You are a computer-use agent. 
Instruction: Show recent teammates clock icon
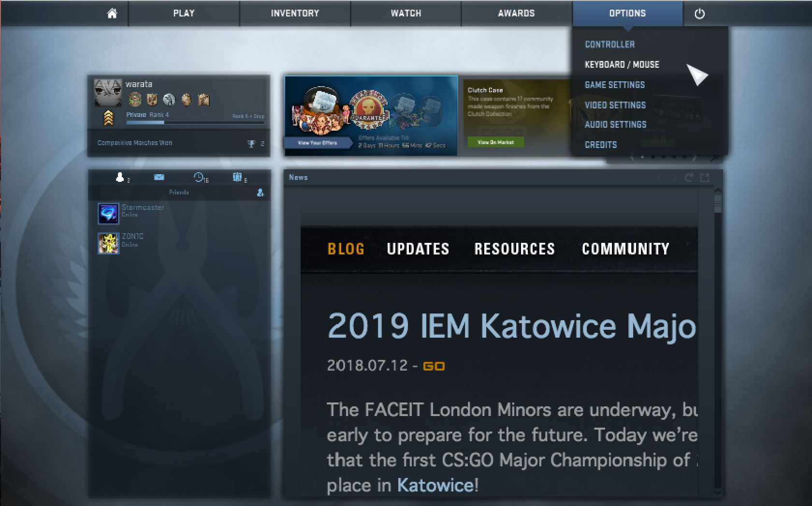199,177
